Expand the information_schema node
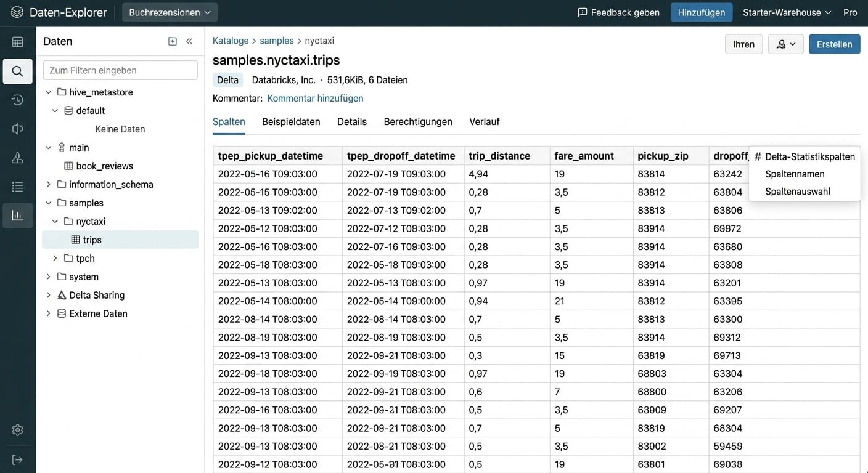 pyautogui.click(x=48, y=184)
